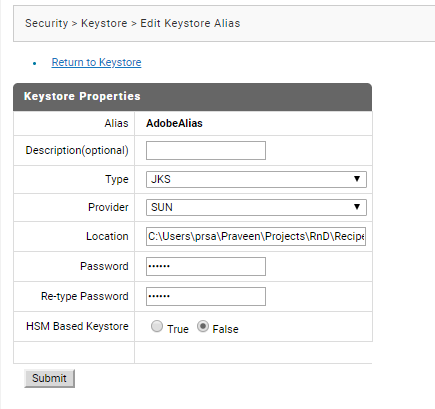Screen dimensions: 435x409
Task: Click into the Location path field
Action: point(256,236)
